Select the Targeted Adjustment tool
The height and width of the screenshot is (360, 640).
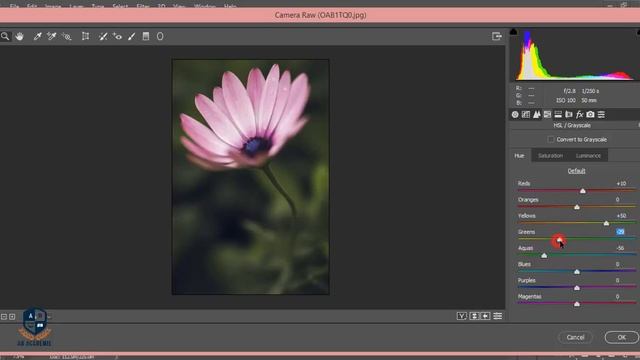pos(67,36)
